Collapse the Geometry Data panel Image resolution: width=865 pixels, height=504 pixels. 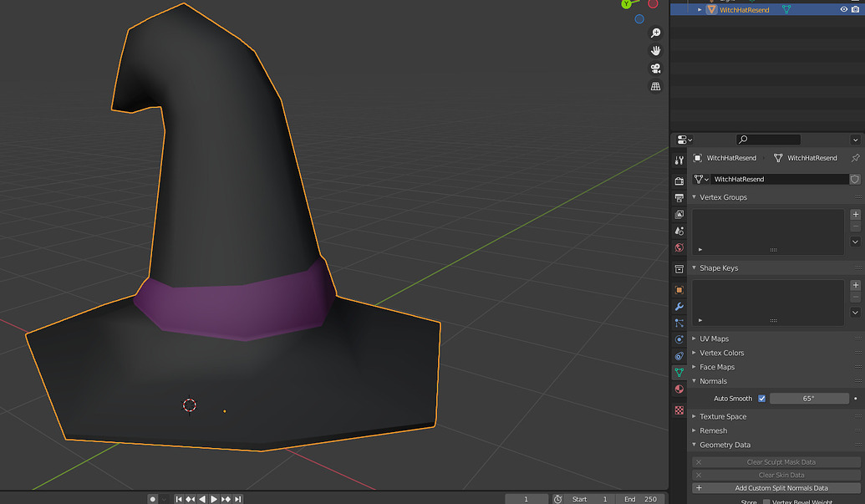pos(694,445)
